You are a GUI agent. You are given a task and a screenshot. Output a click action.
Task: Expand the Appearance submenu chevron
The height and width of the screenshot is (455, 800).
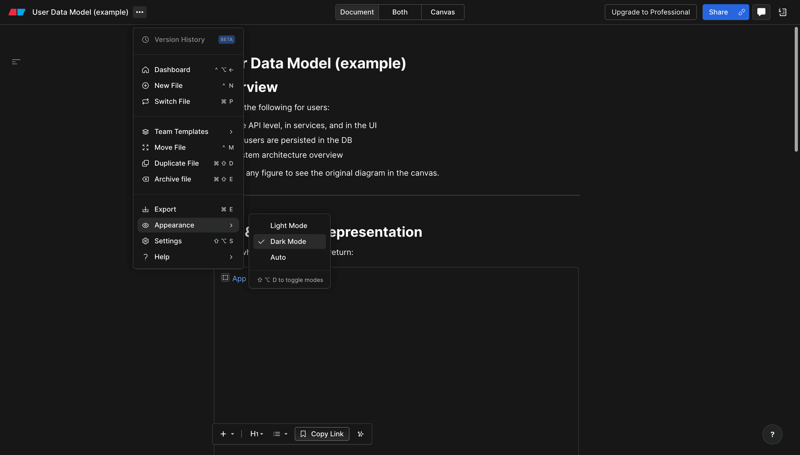click(231, 225)
